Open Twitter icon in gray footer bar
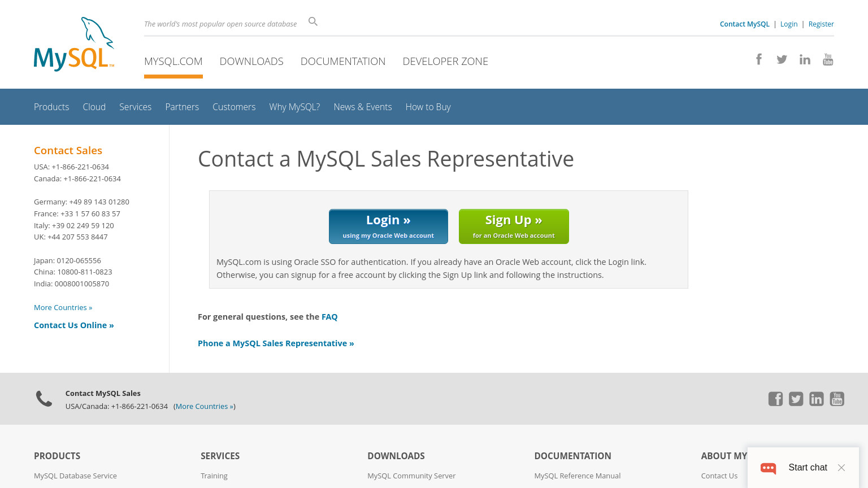The image size is (868, 488). point(796,399)
